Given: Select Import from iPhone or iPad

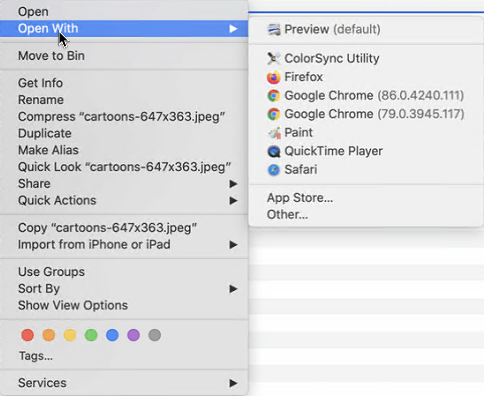Looking at the screenshot, I should [x=124, y=245].
